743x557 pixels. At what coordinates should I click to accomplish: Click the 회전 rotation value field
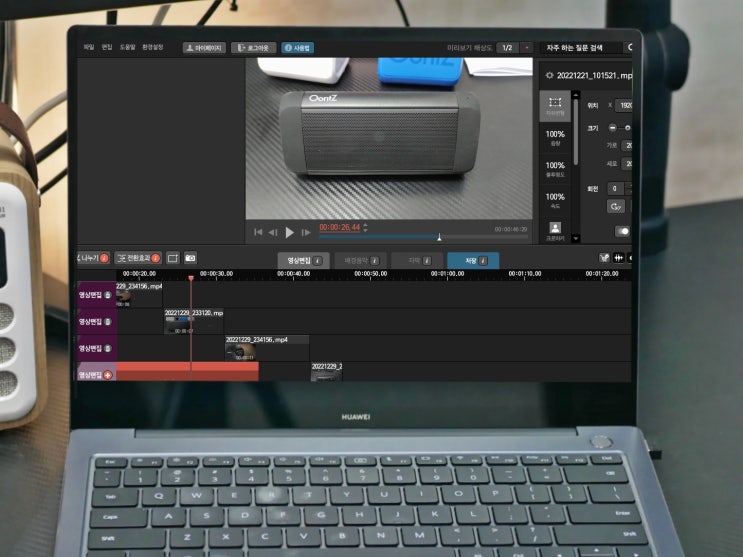(x=616, y=189)
